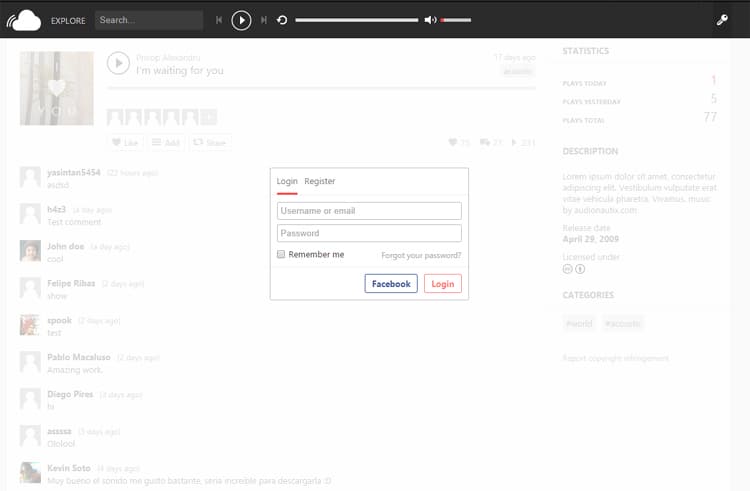Open yasintan5454's profile avatar
Image resolution: width=750 pixels, height=491 pixels.
coord(30,177)
